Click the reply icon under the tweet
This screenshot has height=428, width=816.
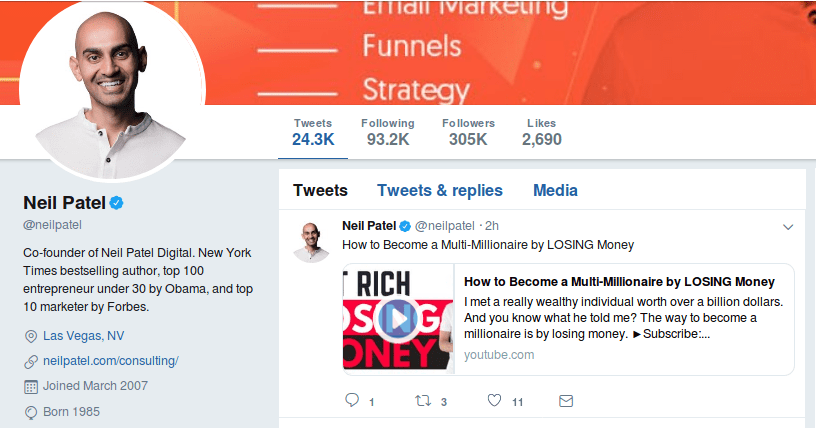[x=352, y=401]
